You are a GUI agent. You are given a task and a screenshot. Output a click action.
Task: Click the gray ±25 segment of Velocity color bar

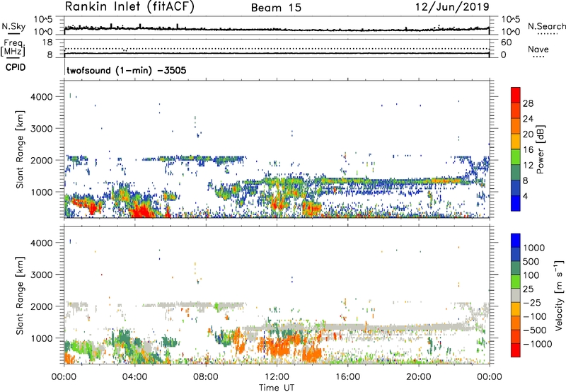click(x=516, y=295)
